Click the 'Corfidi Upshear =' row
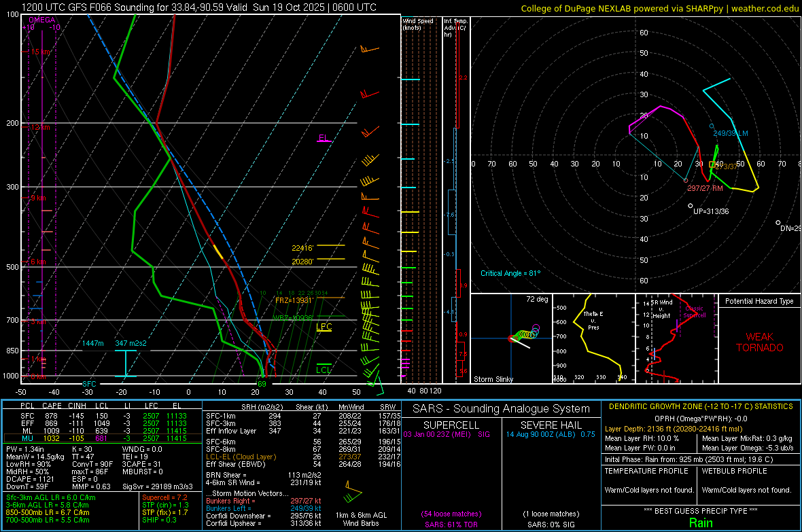Image resolution: width=802 pixels, height=532 pixels. pos(264,522)
